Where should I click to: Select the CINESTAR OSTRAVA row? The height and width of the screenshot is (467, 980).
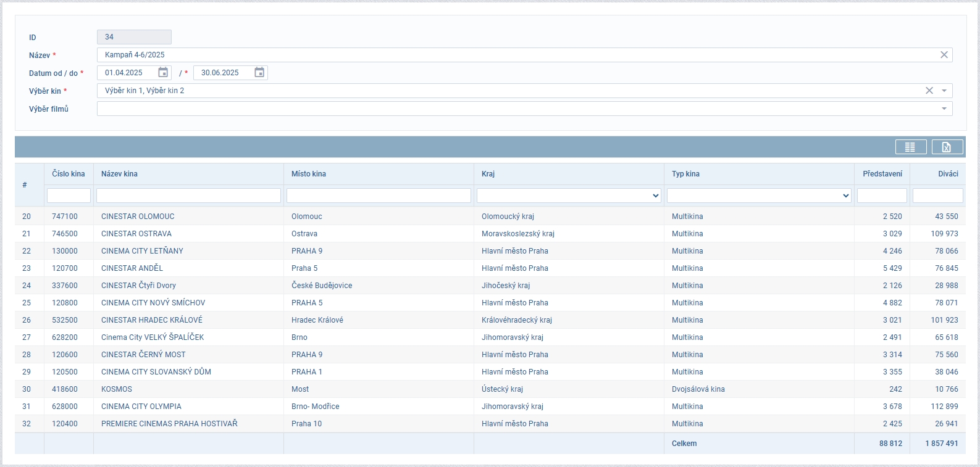(136, 234)
